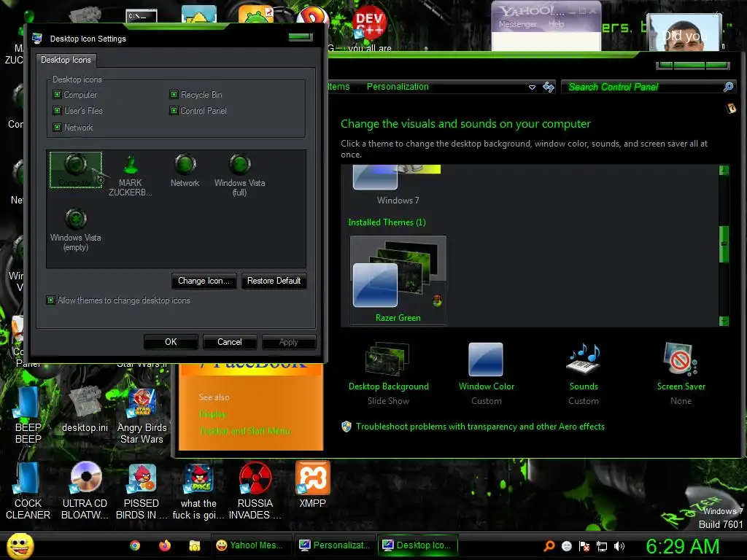
Task: Select the Windows Vista (full) recycle bin icon
Action: [x=239, y=175]
